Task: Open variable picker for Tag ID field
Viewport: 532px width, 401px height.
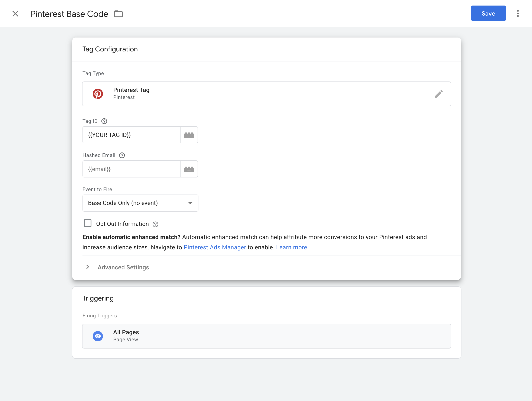Action: click(189, 135)
